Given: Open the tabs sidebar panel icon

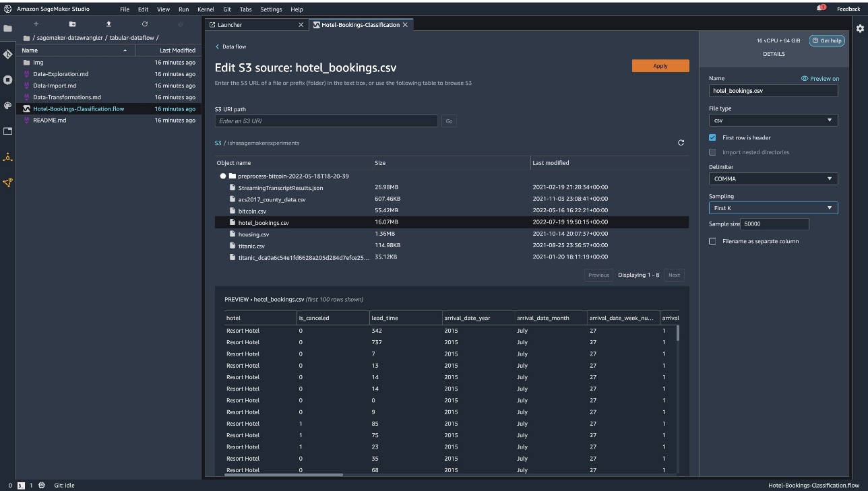Looking at the screenshot, I should (7, 131).
